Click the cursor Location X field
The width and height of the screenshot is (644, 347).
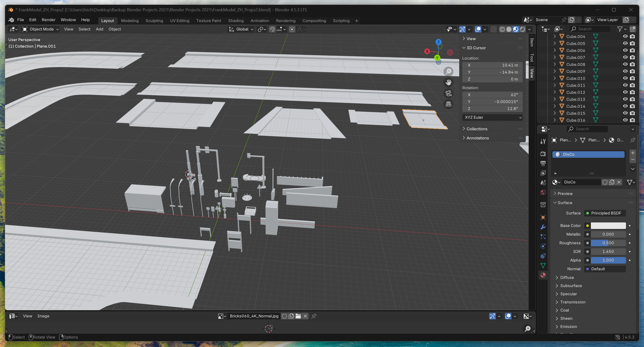coord(492,65)
